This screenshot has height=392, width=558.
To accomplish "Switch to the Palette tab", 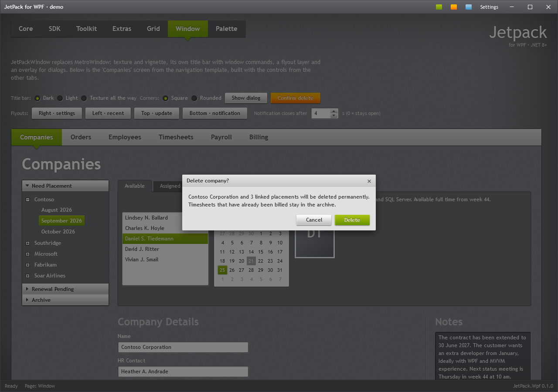I will point(227,29).
